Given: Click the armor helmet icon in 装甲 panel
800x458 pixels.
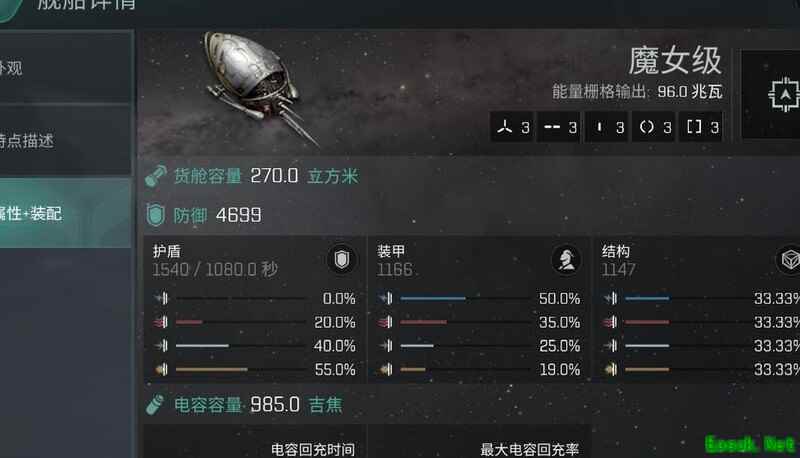Looking at the screenshot, I should pos(566,260).
